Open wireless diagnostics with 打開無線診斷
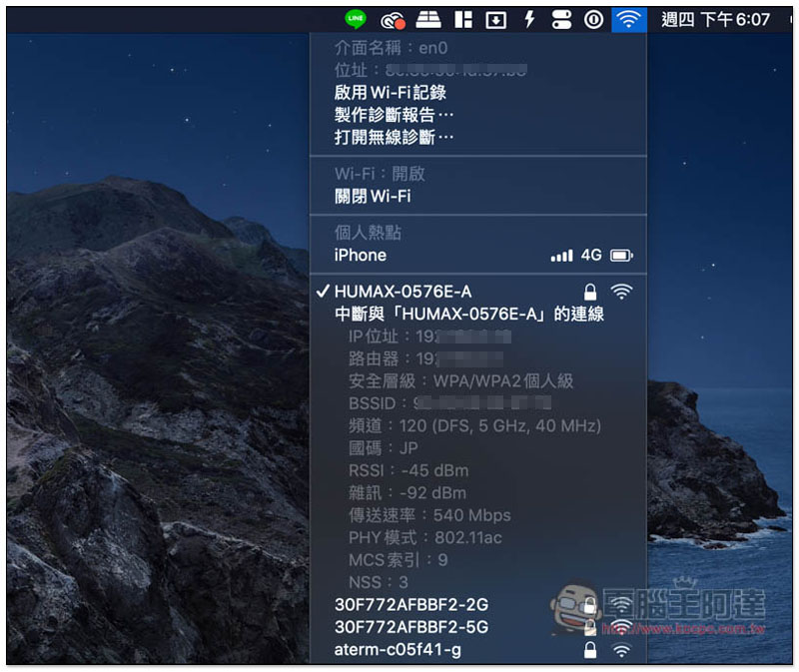Screen dimensions: 799x672 394,137
